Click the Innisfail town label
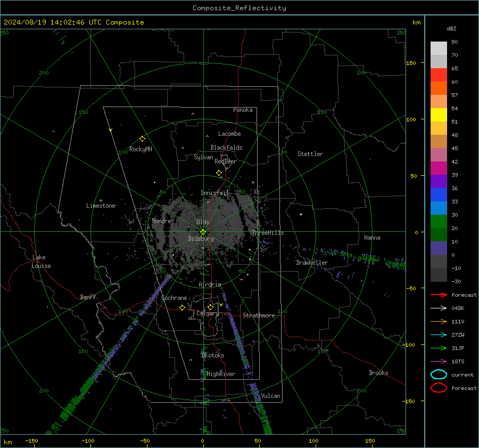 click(x=214, y=193)
